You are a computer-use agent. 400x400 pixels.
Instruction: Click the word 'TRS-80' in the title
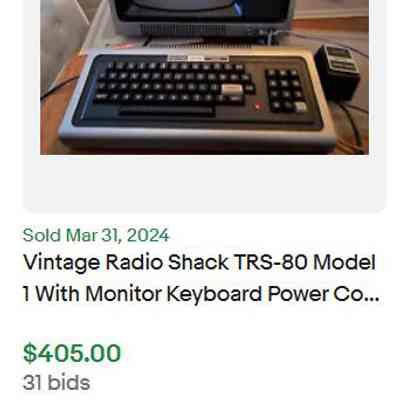(271, 263)
